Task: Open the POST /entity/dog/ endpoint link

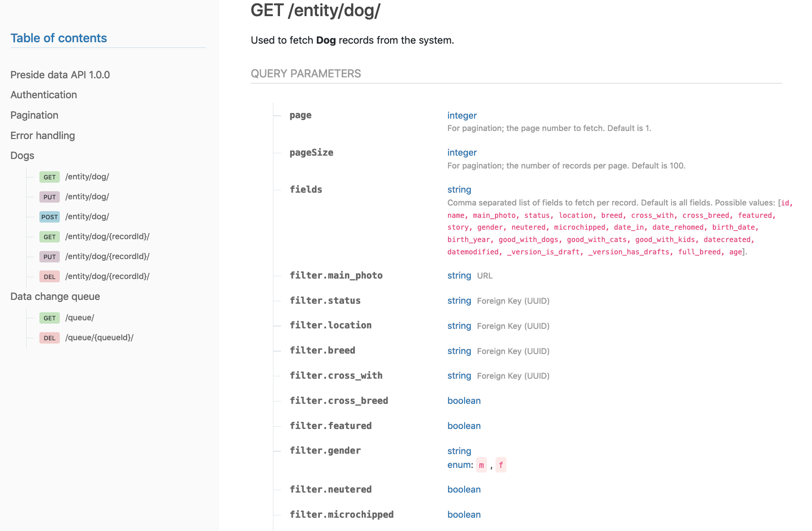Action: pyautogui.click(x=87, y=217)
